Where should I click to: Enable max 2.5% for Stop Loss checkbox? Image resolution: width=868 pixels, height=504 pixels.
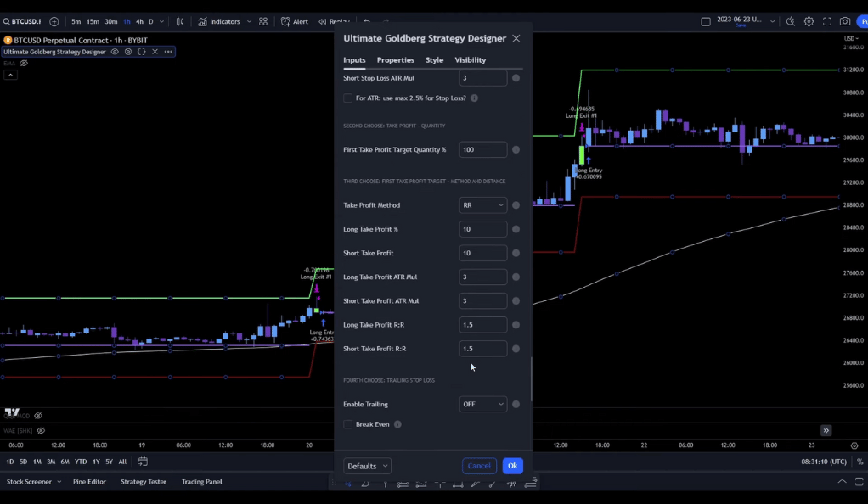coord(347,98)
